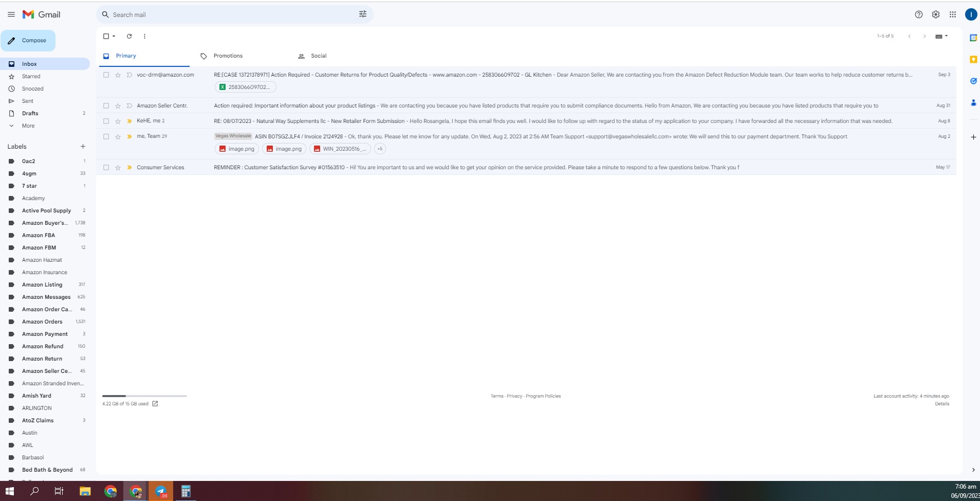
Task: Open Program Policies link
Action: point(543,396)
